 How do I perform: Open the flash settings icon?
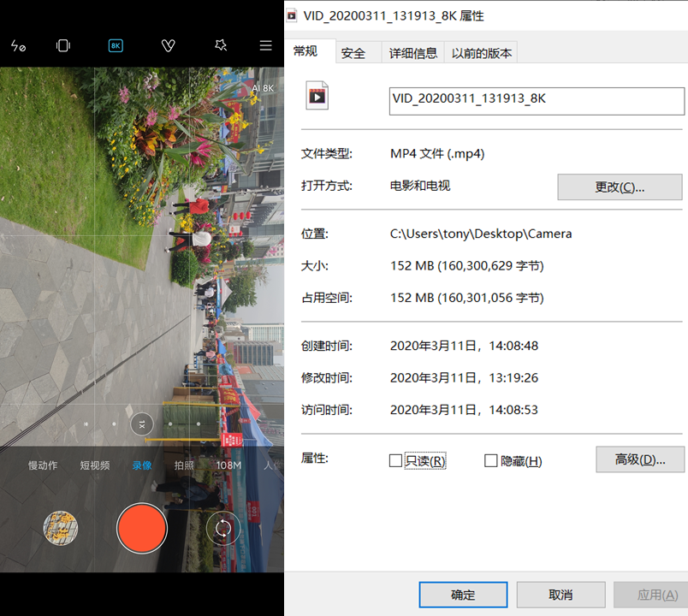[18, 45]
